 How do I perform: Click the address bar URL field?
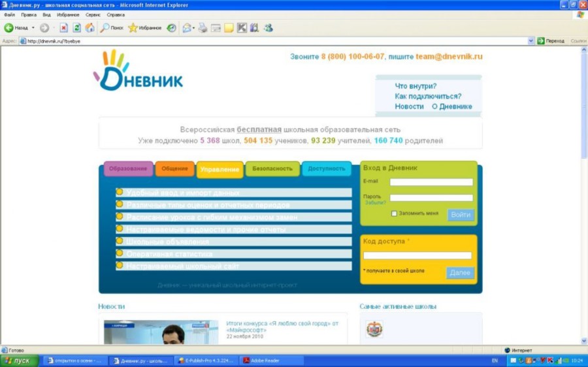pyautogui.click(x=274, y=41)
